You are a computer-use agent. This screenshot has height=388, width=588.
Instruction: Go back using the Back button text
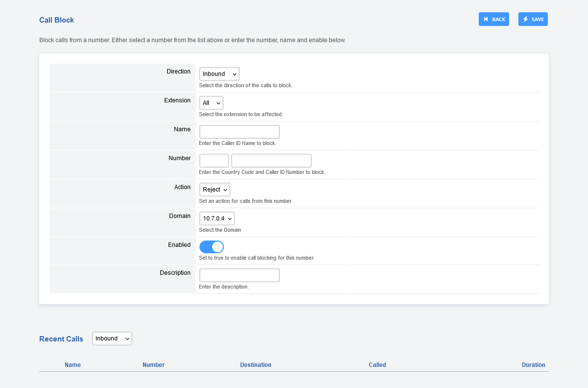pos(498,20)
